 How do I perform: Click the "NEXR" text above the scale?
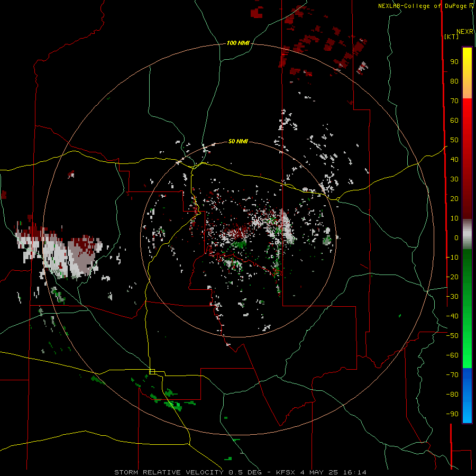pyautogui.click(x=465, y=32)
